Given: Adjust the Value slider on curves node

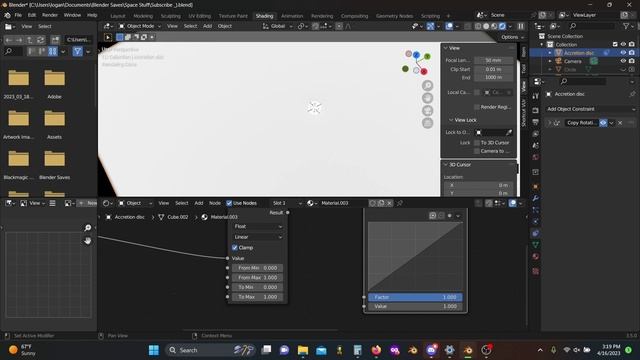Looking at the screenshot, I should coord(415,307).
